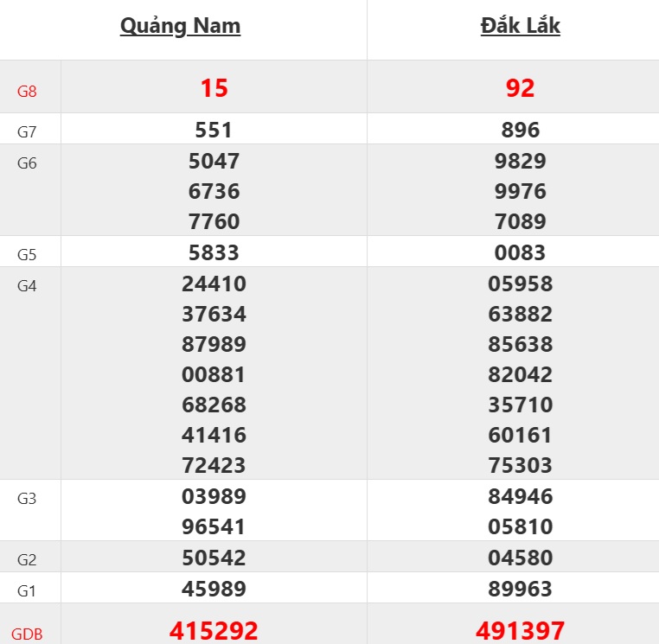Click the G7 prize row label
659x644 pixels.
[x=27, y=132]
